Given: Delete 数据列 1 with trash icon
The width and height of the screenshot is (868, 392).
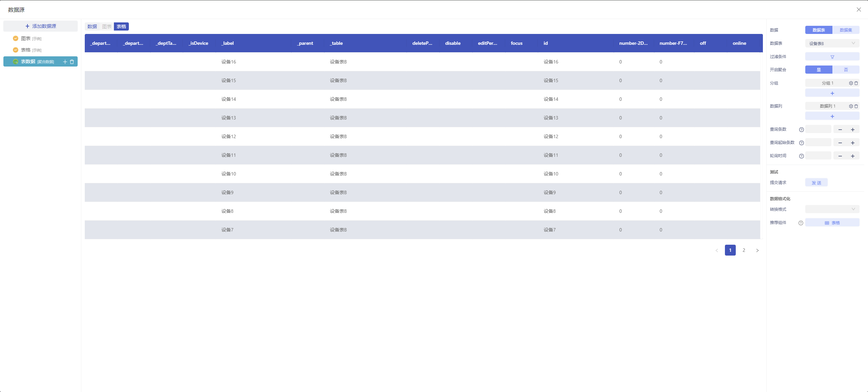Looking at the screenshot, I should [856, 106].
